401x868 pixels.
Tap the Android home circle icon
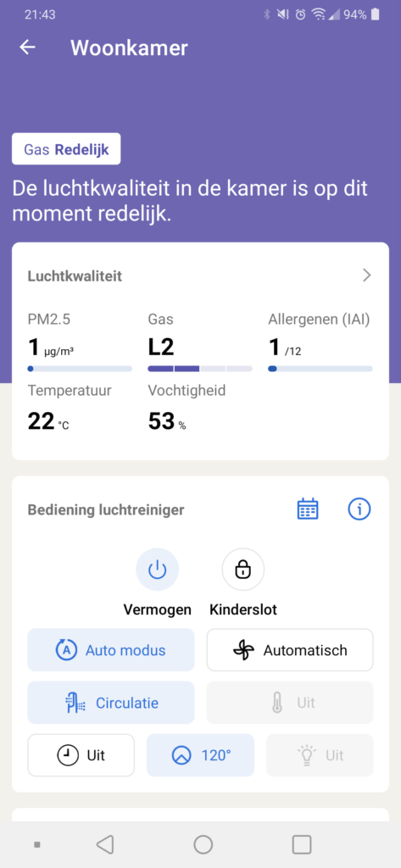pos(203,845)
